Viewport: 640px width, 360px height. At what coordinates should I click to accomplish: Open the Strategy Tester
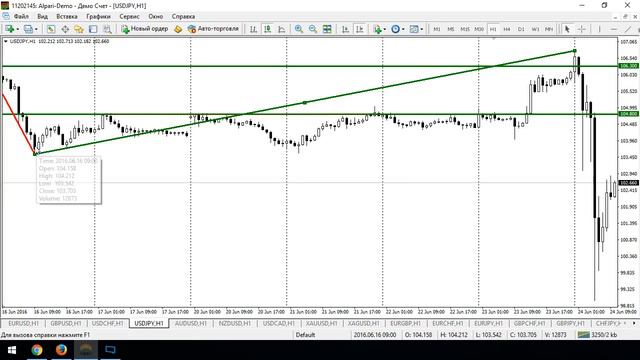107,29
